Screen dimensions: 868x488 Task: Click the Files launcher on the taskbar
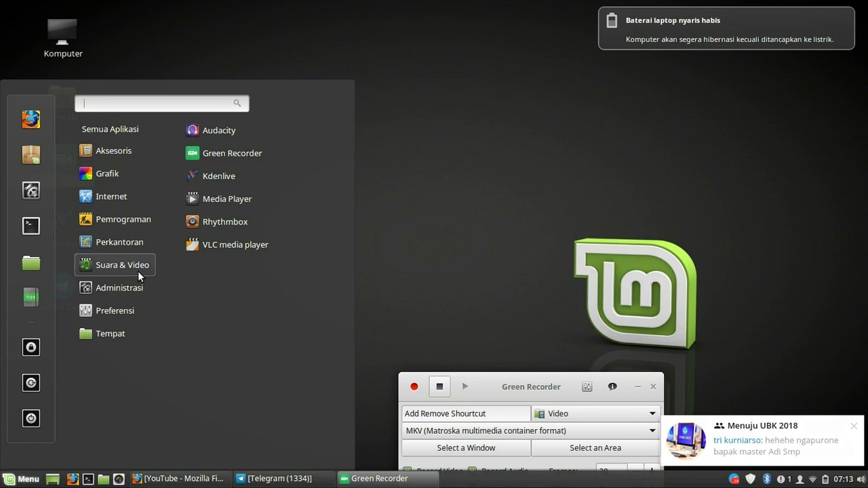(x=103, y=479)
